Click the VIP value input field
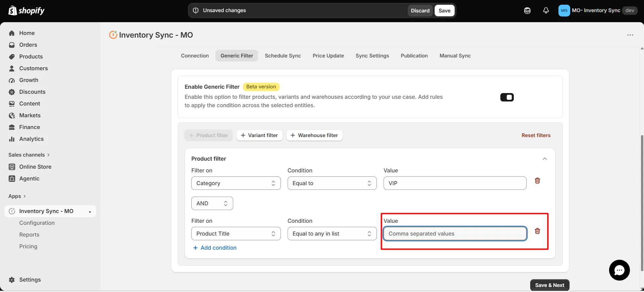 pos(455,183)
